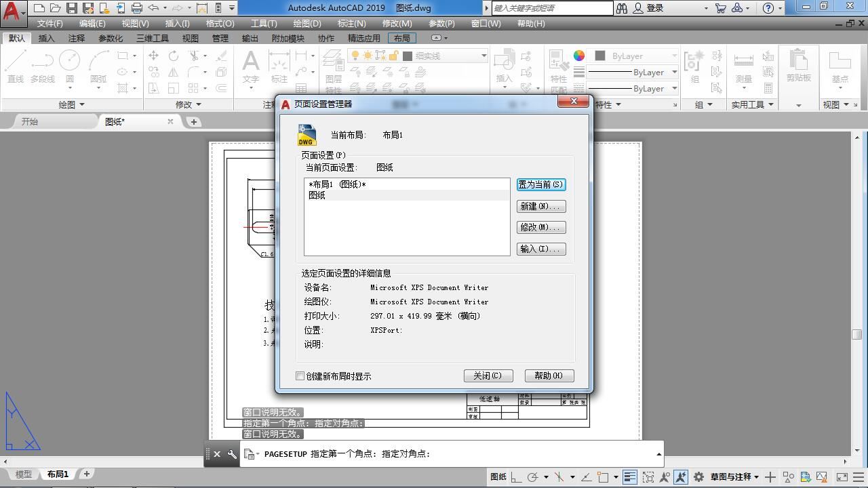Expand the Utilities (实用工具) panel dropdown

pos(753,104)
